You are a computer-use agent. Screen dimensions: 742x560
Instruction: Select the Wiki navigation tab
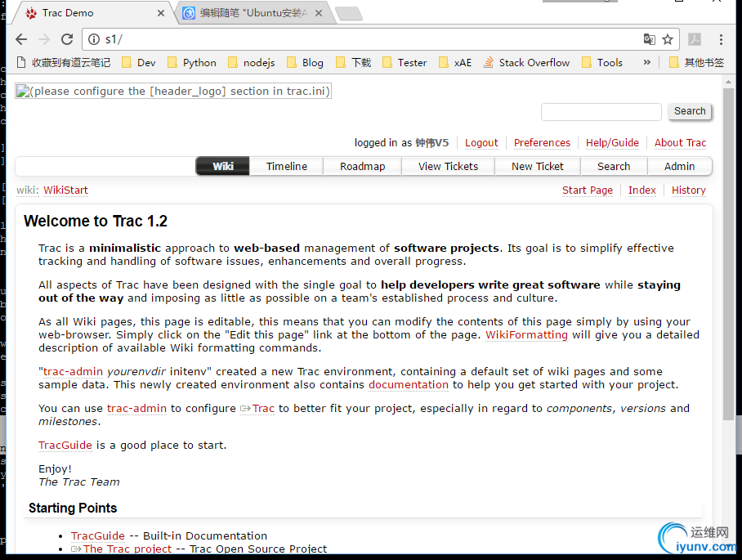[x=222, y=166]
